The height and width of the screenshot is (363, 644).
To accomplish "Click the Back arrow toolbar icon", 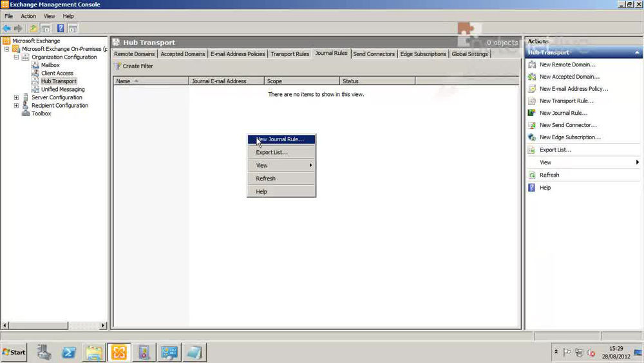I will [6, 28].
